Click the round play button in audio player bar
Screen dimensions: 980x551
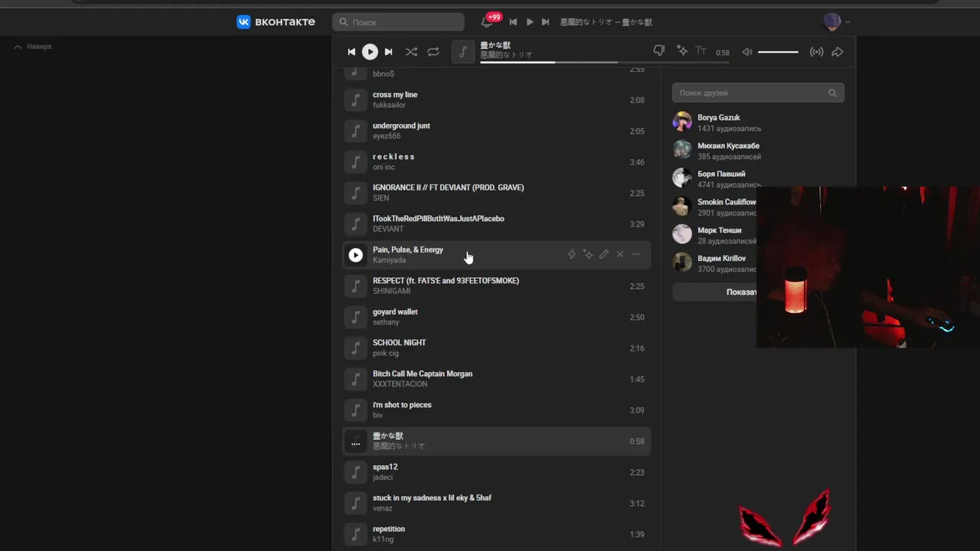pyautogui.click(x=370, y=52)
